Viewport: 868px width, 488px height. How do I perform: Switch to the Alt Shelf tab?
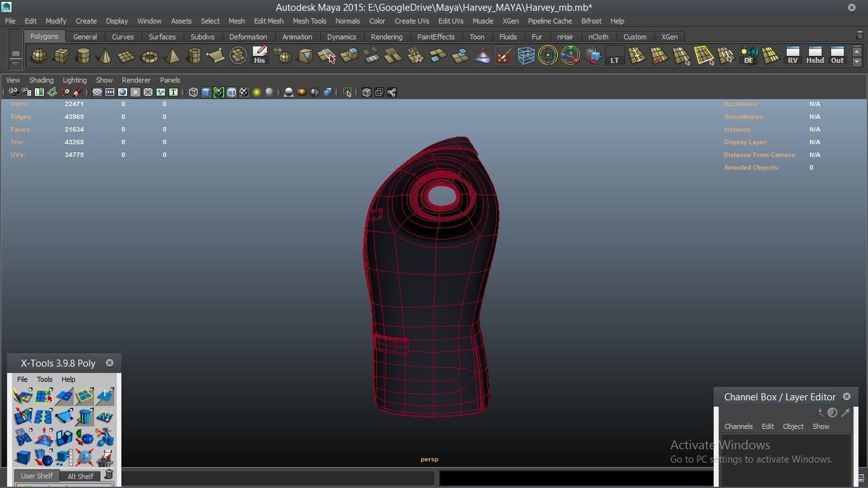81,476
